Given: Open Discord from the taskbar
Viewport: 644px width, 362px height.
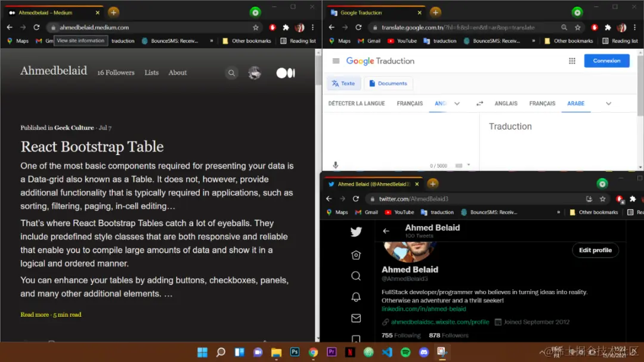Looking at the screenshot, I should pos(425,352).
